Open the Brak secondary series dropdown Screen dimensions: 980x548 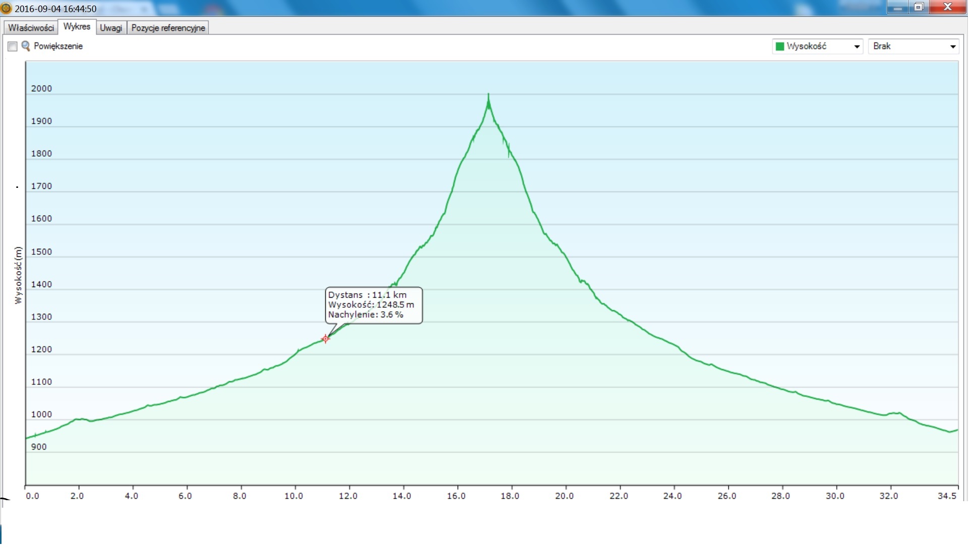[x=913, y=46]
